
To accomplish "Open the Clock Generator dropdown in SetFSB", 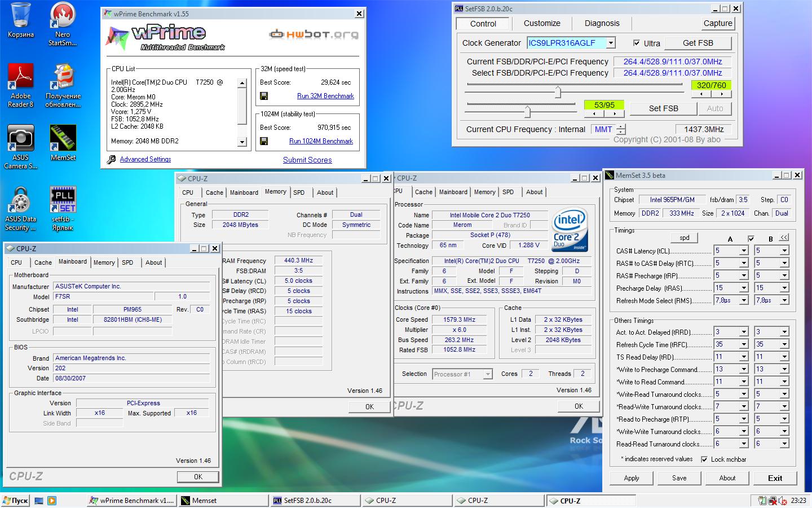I will [611, 43].
